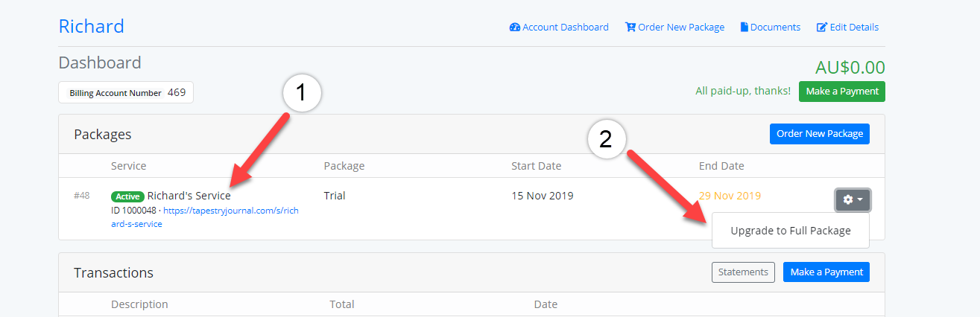
Task: Click the Billing Account Number box
Action: click(126, 93)
